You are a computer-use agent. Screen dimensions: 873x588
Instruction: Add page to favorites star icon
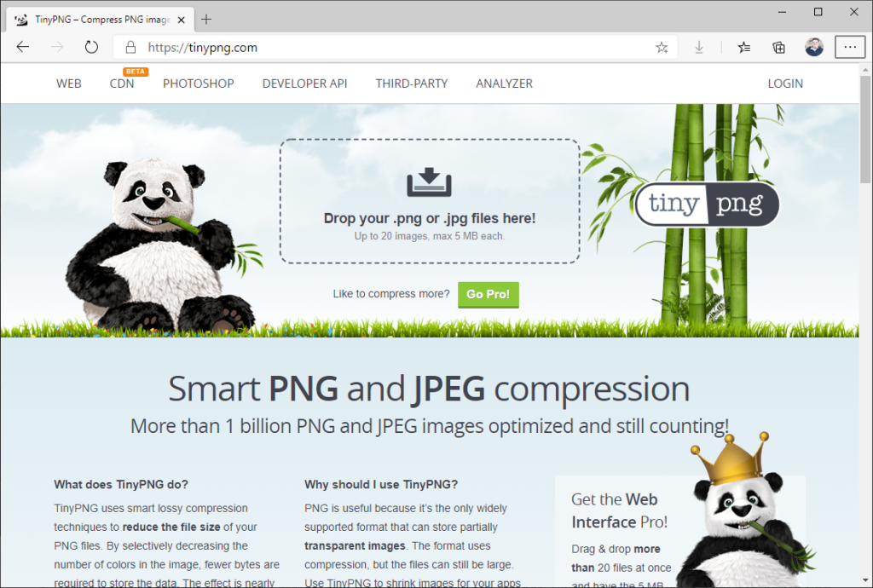pos(662,48)
